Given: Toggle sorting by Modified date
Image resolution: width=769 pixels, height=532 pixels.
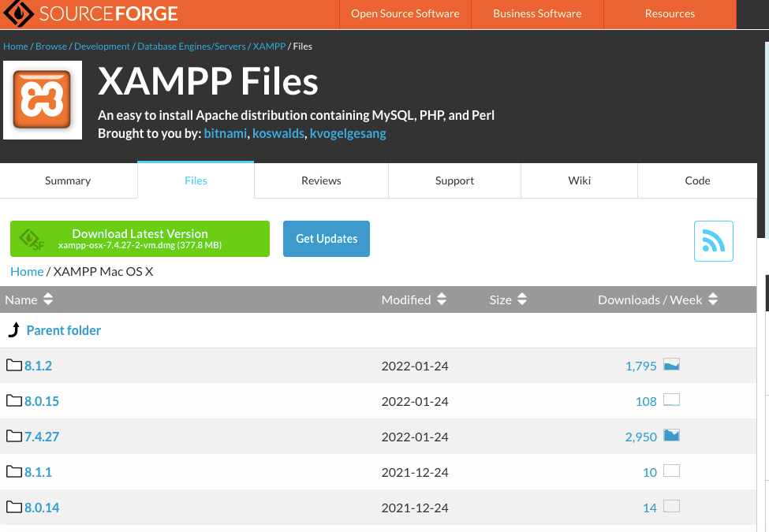Looking at the screenshot, I should click(x=442, y=299).
